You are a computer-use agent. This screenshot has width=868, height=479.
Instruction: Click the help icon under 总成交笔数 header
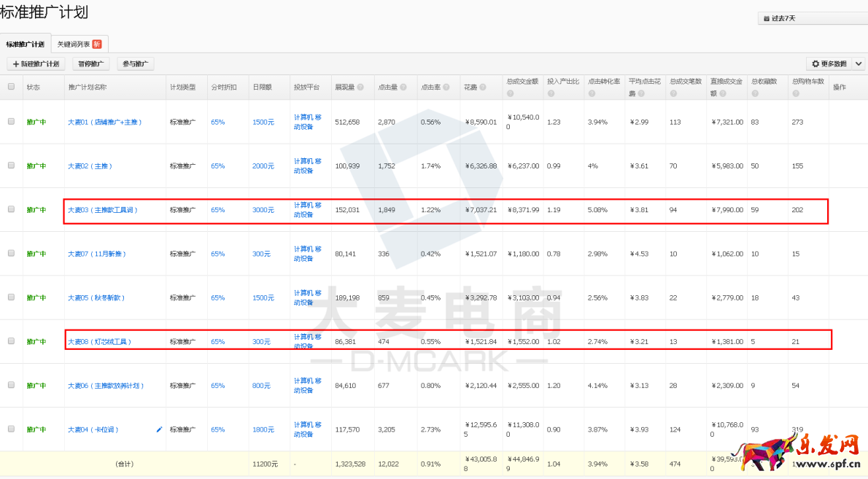tap(673, 93)
